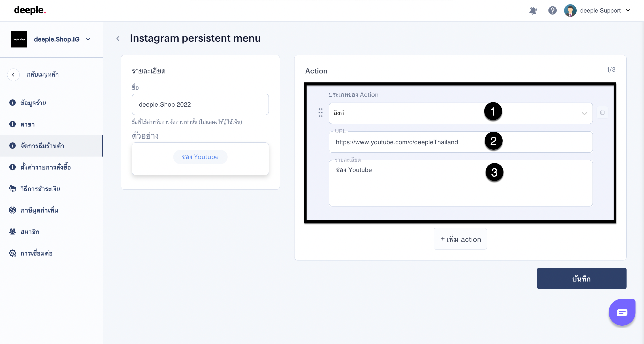Click the บันทึก save button
644x344 pixels.
coord(581,278)
